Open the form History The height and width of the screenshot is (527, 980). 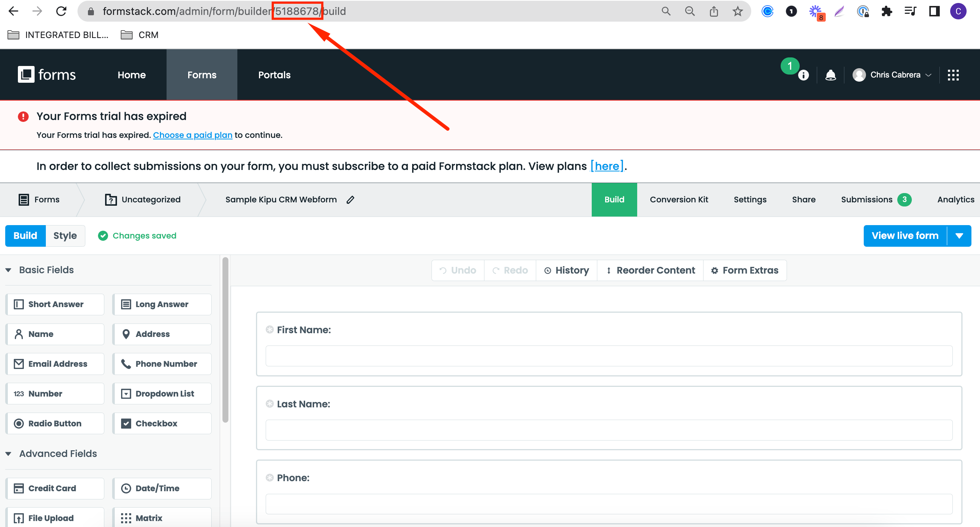click(x=566, y=270)
